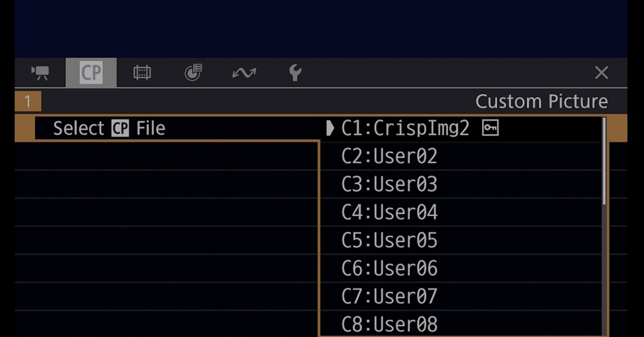The height and width of the screenshot is (337, 644).
Task: Click the key protect icon beside CrispImg2
Action: pyautogui.click(x=490, y=128)
